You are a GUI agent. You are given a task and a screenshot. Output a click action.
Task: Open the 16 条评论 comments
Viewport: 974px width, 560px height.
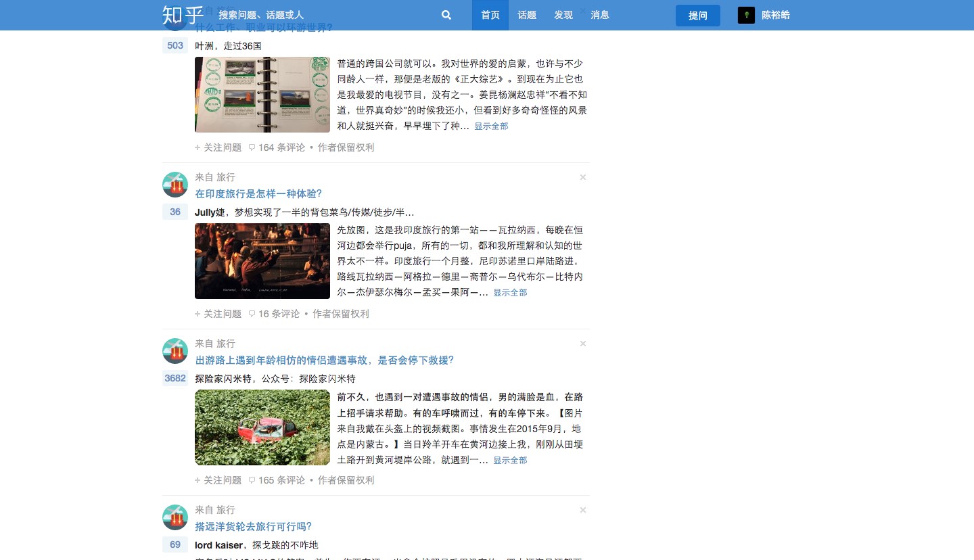point(274,314)
